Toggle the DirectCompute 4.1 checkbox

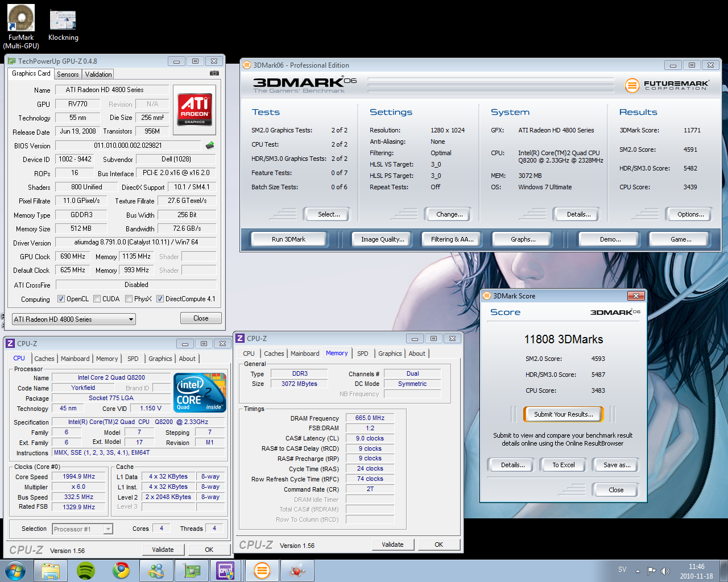coord(160,299)
